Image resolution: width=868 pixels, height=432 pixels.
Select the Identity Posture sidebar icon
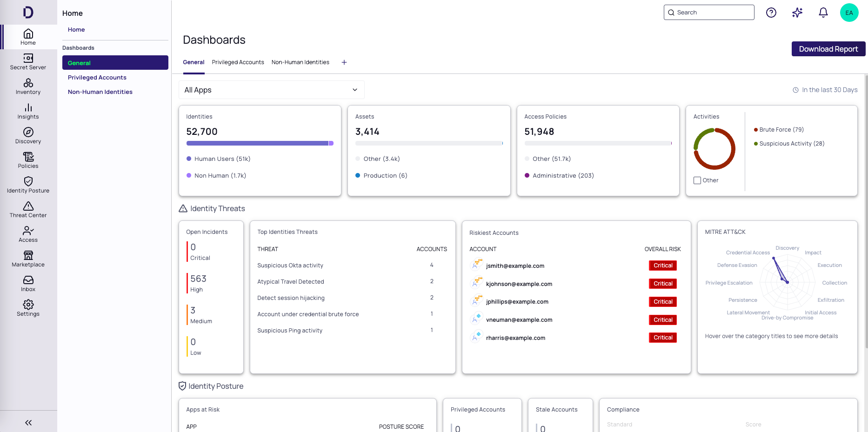pyautogui.click(x=28, y=185)
